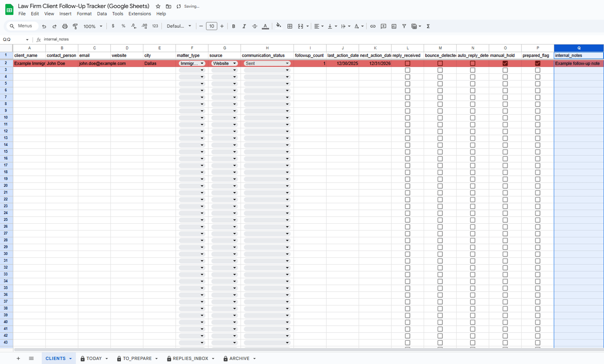Toggle italic formatting
Screen dimensions: 604x364
point(244,26)
